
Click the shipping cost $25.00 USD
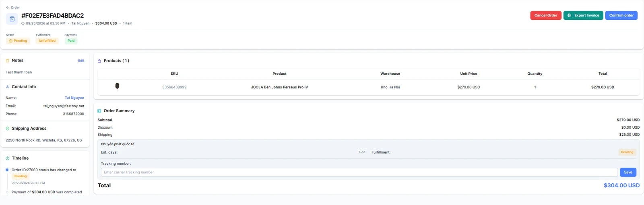629,135
